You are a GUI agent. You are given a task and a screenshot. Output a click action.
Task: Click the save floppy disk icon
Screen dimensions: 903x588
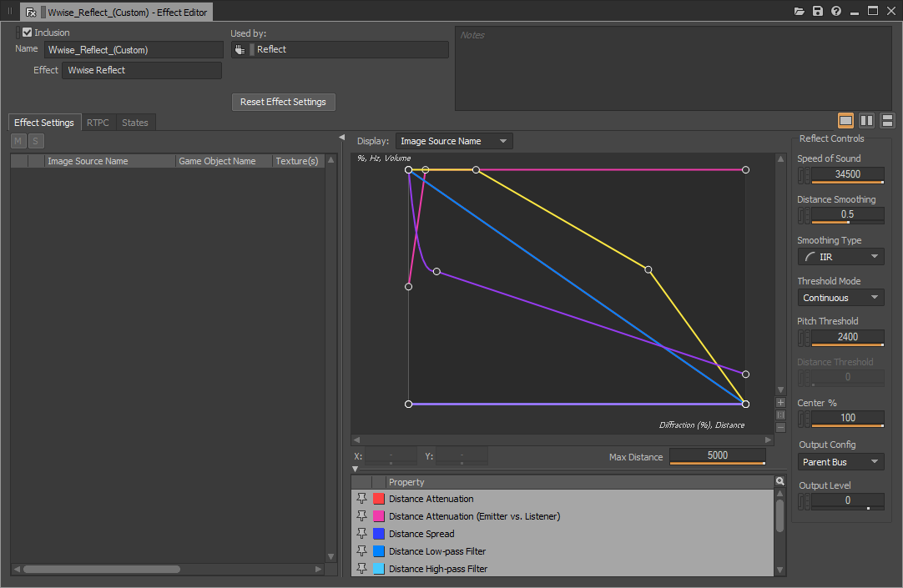point(817,11)
